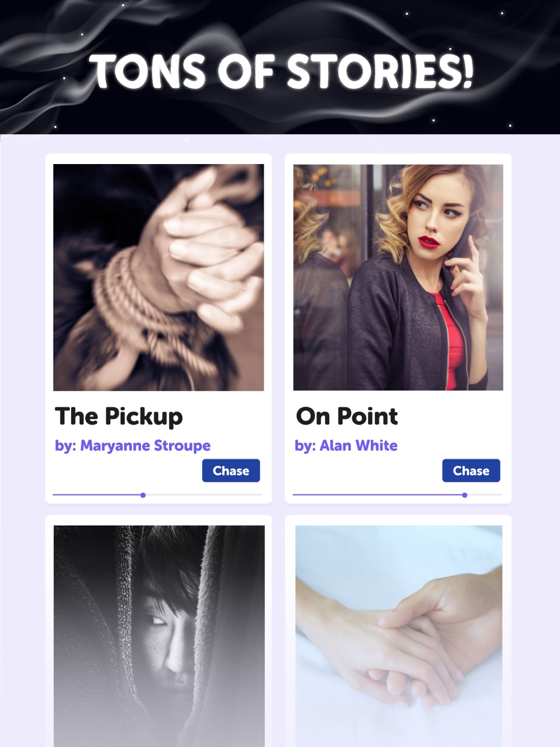Open author link Maryanne Stroupe

[x=133, y=446]
